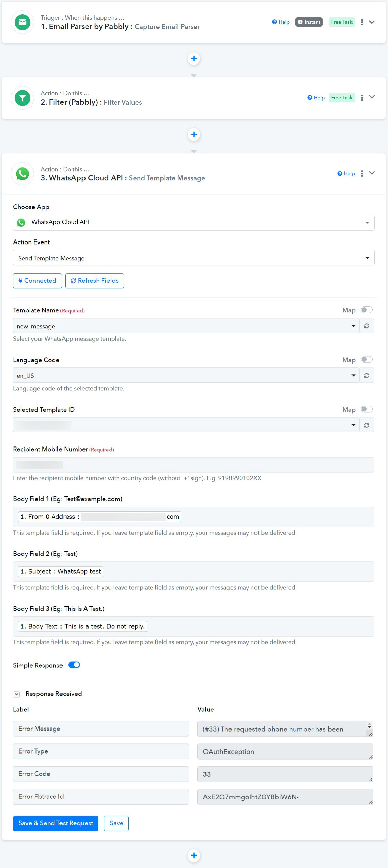Open the Action Event dropdown
Screen dimensions: 388x868
click(194, 258)
